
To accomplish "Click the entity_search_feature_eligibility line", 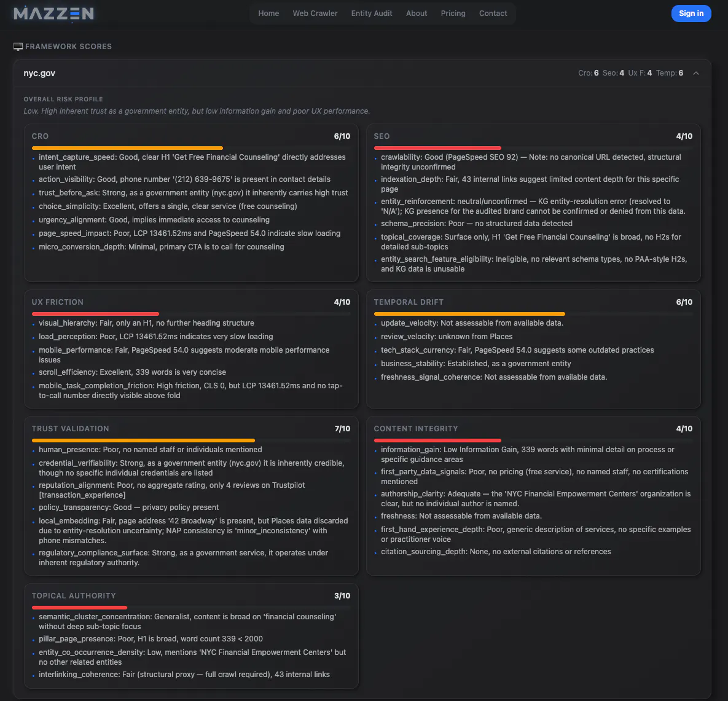I will [x=534, y=264].
